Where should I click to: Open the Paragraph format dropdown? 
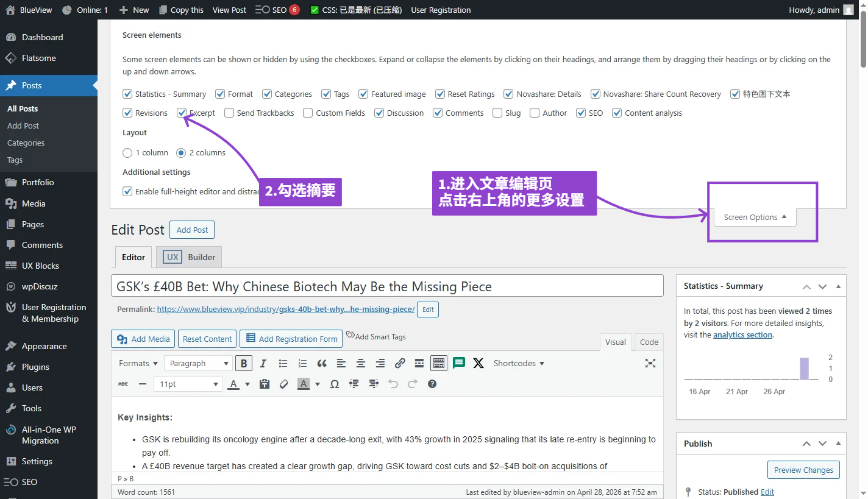(x=198, y=363)
